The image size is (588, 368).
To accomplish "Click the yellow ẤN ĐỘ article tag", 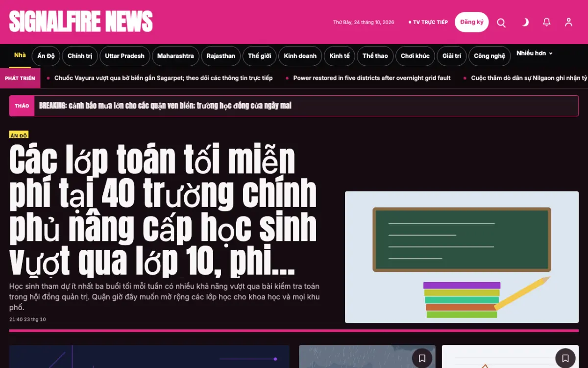I will 19,135.
